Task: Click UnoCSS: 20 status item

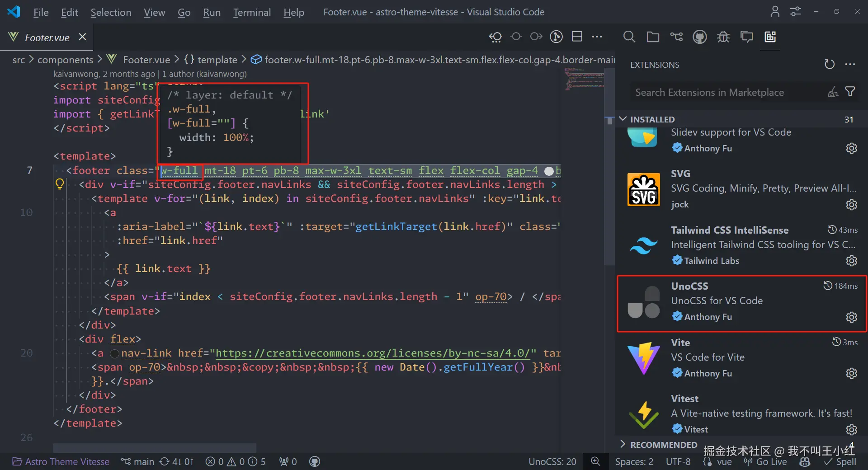Action: [x=552, y=461]
